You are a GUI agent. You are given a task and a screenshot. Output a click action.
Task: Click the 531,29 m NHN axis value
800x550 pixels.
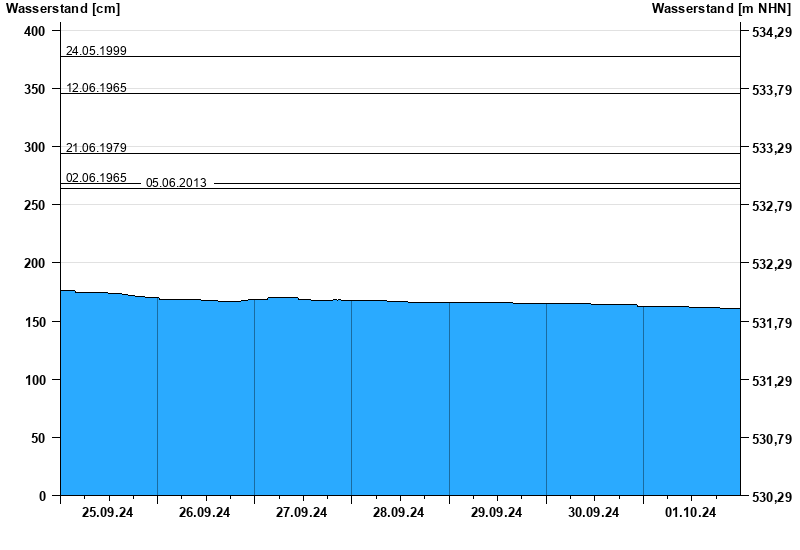coord(772,381)
